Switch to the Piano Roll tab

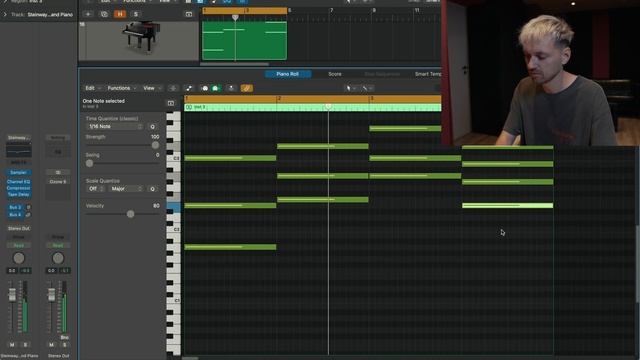click(287, 74)
